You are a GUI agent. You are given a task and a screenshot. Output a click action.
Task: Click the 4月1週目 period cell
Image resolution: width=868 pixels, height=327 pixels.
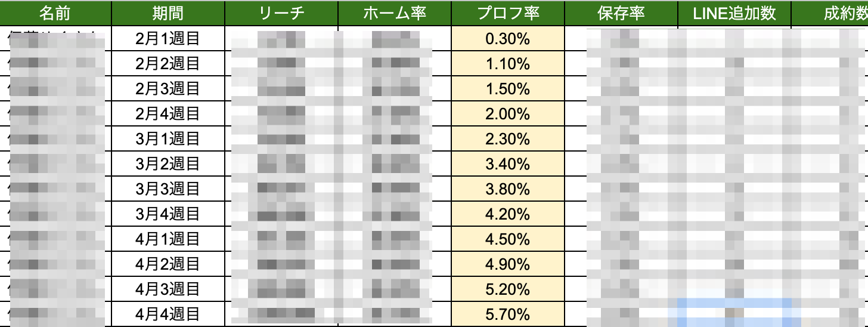click(x=168, y=239)
